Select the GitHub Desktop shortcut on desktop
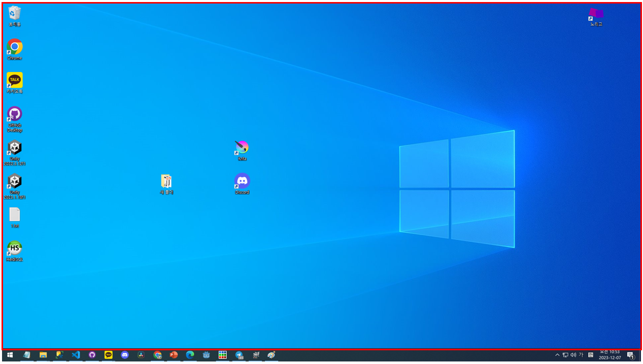 pos(15,119)
